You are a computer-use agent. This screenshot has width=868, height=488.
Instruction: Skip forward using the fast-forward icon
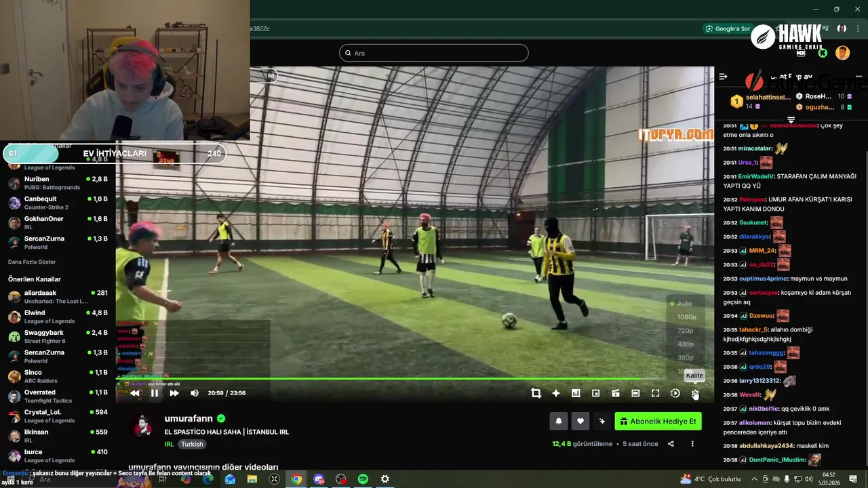(174, 393)
